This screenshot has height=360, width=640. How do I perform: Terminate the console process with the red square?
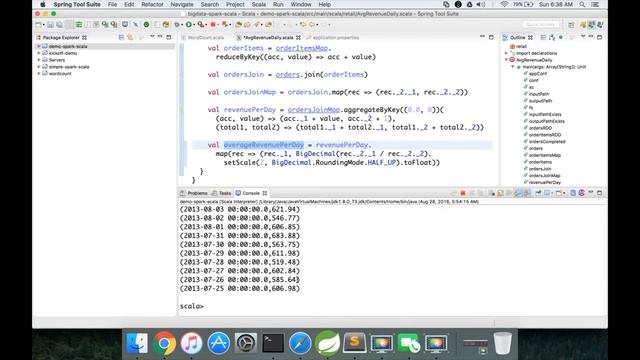tap(463, 193)
